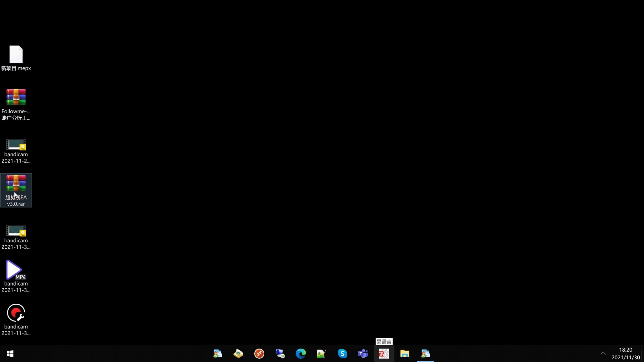This screenshot has height=362, width=644.
Task: Open the clock and date flyout
Action: (625, 354)
